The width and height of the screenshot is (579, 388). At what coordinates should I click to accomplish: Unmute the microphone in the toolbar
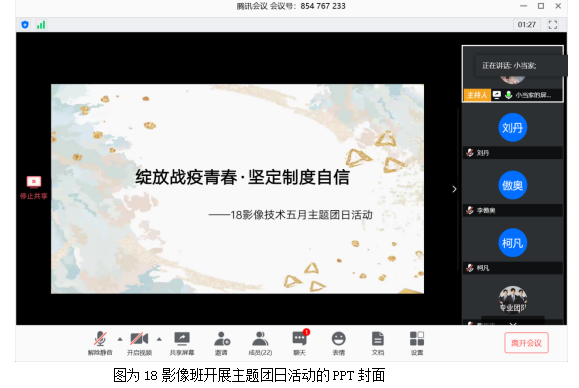100,343
